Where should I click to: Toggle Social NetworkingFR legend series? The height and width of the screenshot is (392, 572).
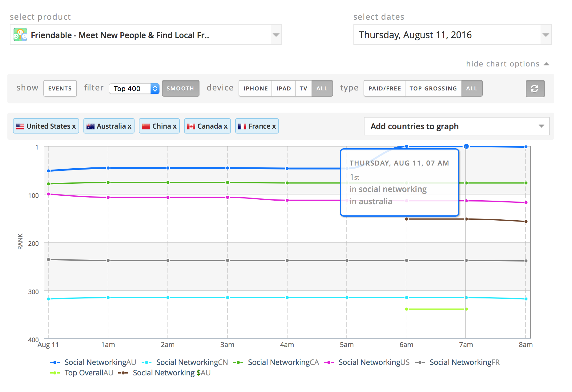click(x=457, y=362)
